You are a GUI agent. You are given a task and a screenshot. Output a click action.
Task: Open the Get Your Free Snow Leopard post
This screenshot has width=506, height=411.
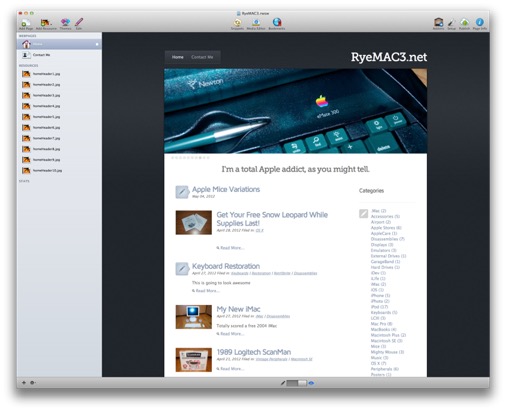[x=272, y=219]
